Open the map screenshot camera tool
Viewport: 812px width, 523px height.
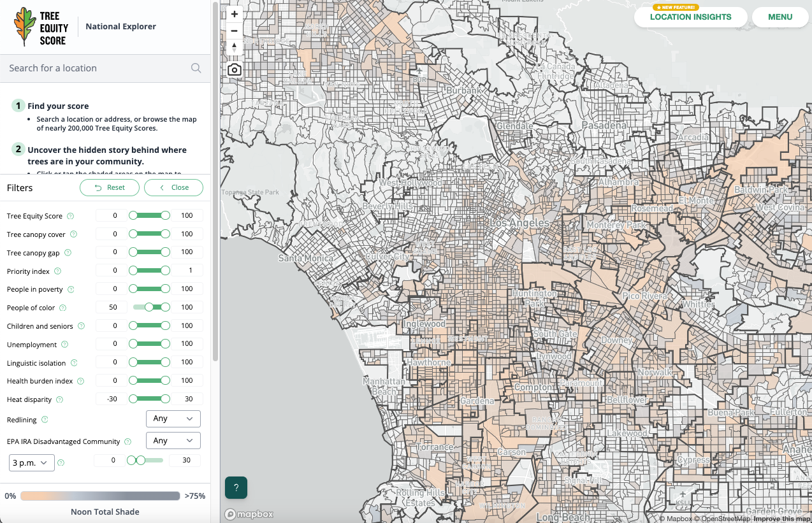(x=234, y=69)
